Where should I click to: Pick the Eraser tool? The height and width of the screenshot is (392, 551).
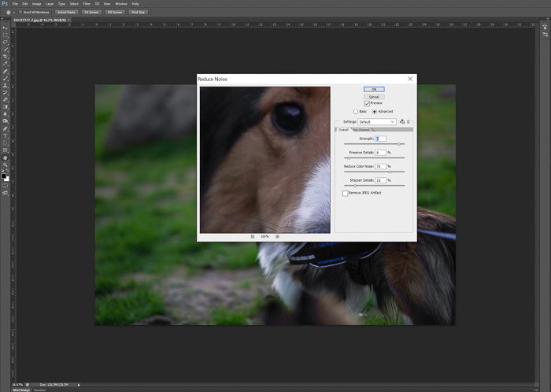point(6,100)
